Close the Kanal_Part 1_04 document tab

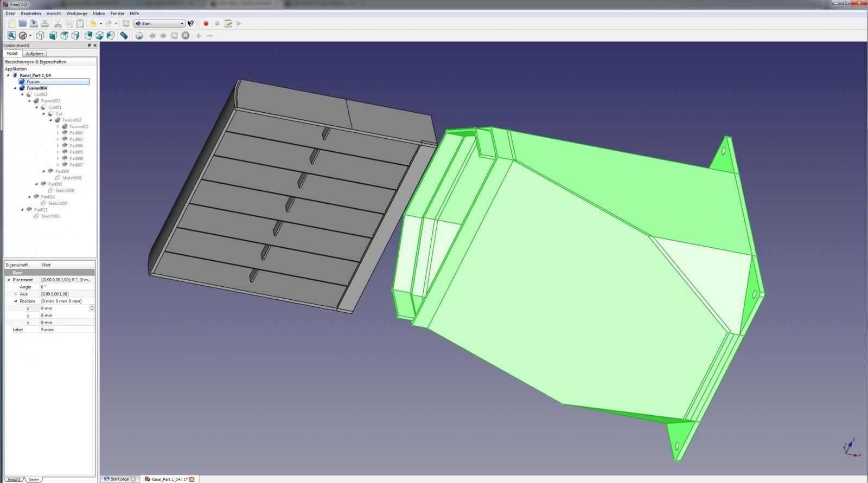(192, 479)
